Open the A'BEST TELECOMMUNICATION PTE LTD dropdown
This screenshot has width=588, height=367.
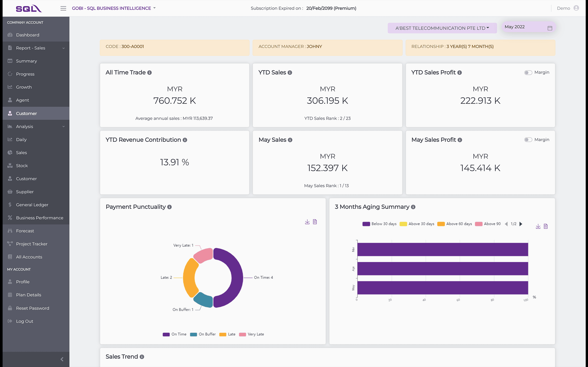coord(442,28)
